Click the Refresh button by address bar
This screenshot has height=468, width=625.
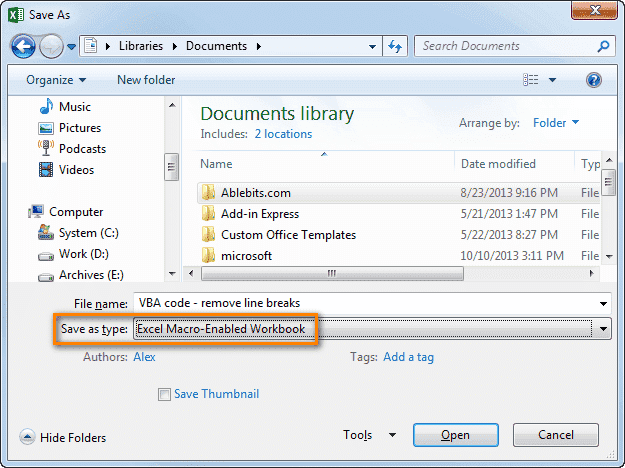pyautogui.click(x=395, y=46)
